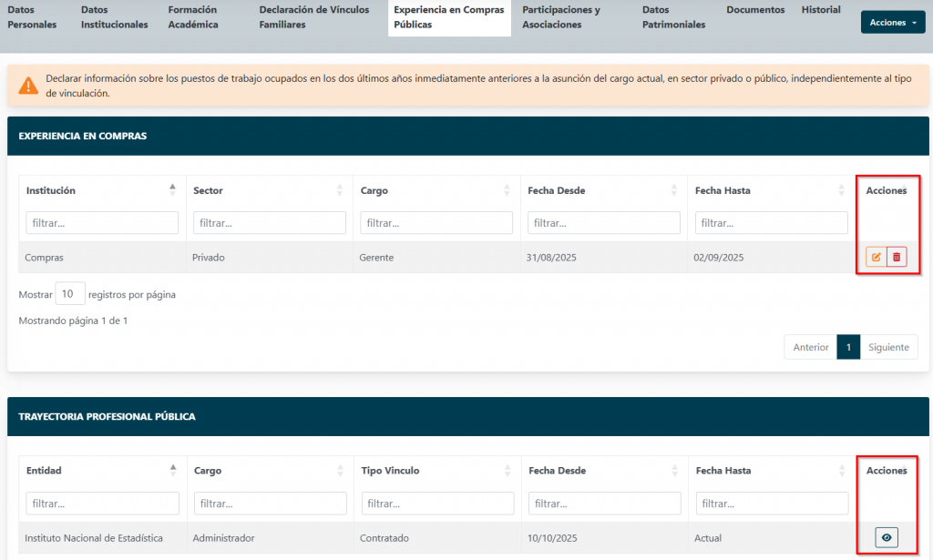Go to Participaciones y Asociaciones tab
Image resolution: width=933 pixels, height=560 pixels.
tap(561, 17)
